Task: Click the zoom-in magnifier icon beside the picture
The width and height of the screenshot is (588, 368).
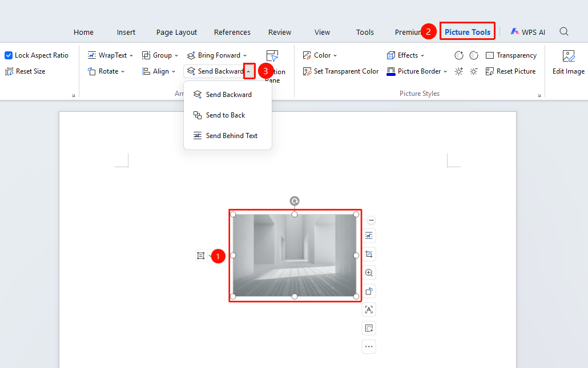Action: click(369, 273)
